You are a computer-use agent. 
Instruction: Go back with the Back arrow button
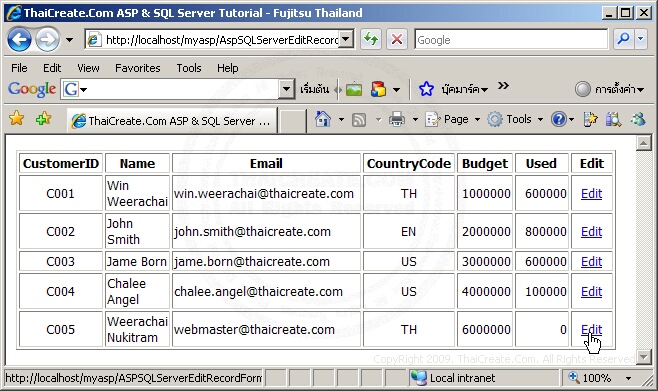(19, 40)
